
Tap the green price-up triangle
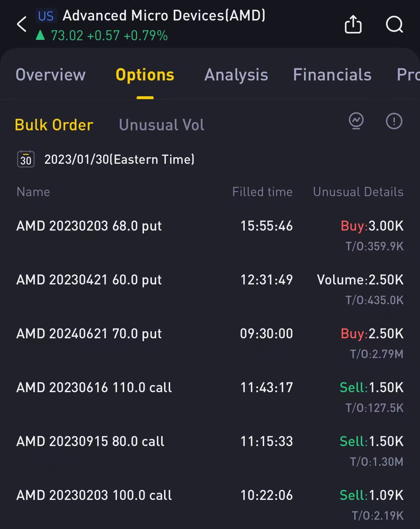(x=40, y=35)
